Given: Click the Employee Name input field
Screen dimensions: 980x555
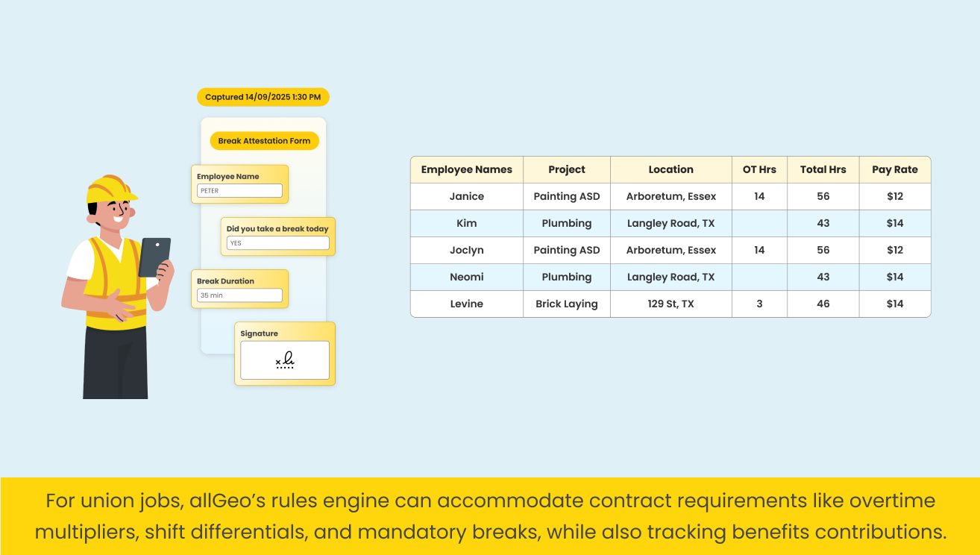Looking at the screenshot, I should click(x=239, y=191).
